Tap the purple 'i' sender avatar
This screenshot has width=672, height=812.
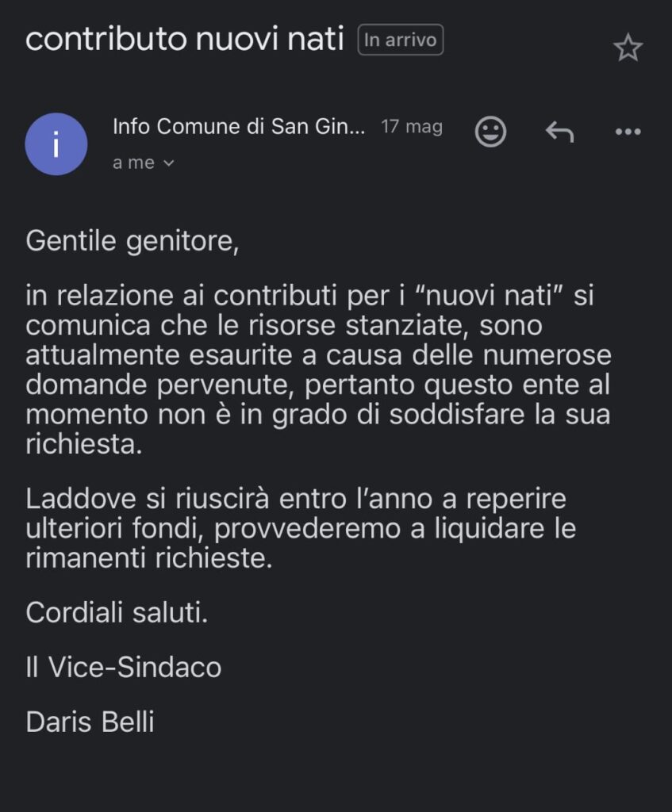56,144
